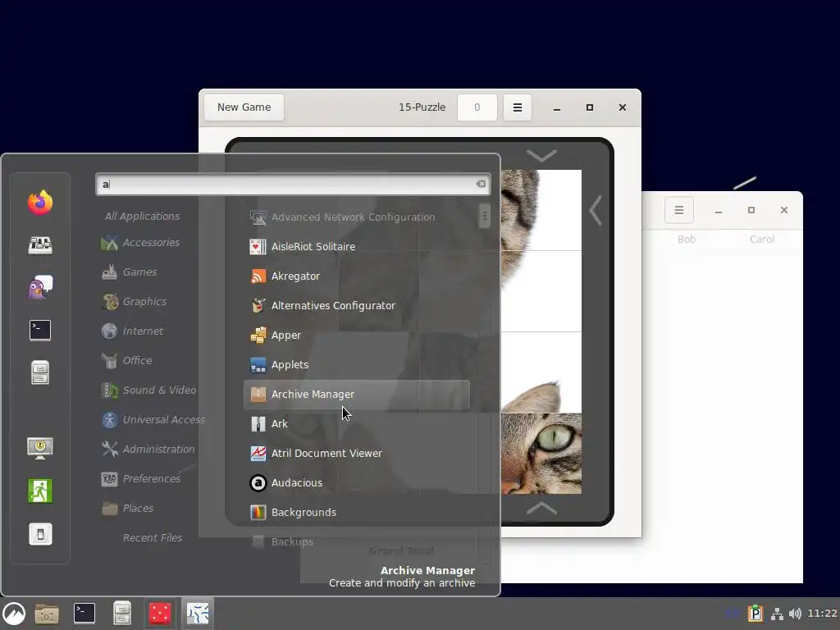Click the Logout icon in menu sidebar

click(40, 491)
